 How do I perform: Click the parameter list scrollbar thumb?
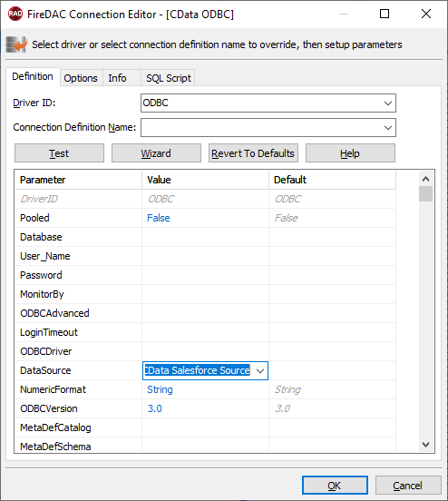coord(425,193)
